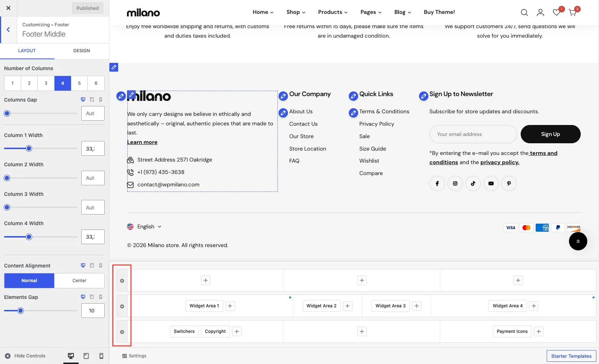Click the blue pencil edit icon above the footer

point(114,67)
